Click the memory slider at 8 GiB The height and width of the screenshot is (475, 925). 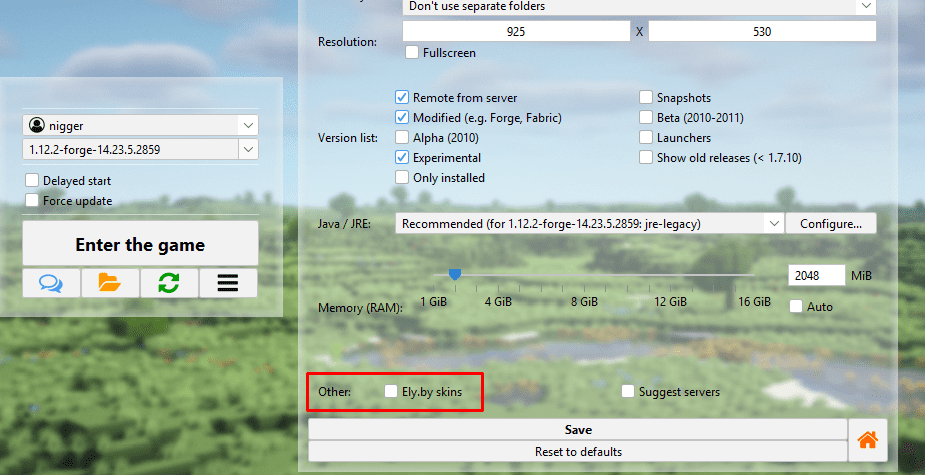584,275
